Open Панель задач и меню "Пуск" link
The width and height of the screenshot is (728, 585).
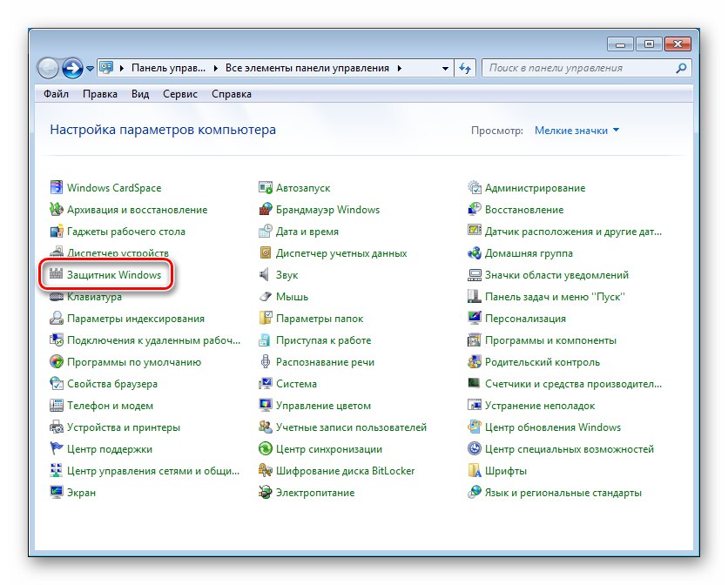click(x=555, y=297)
